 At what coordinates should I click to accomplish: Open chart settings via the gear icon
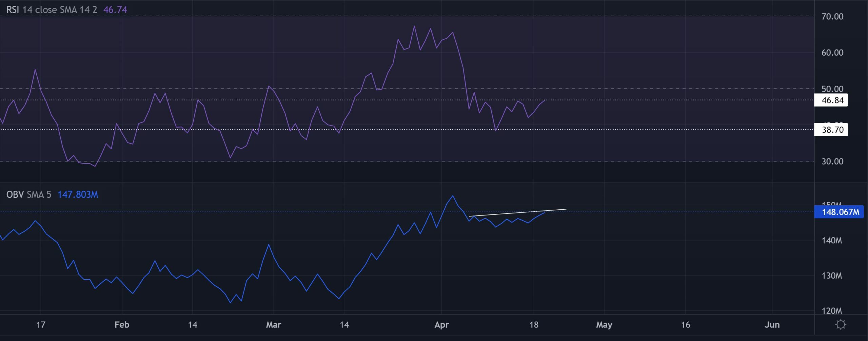coord(841,325)
